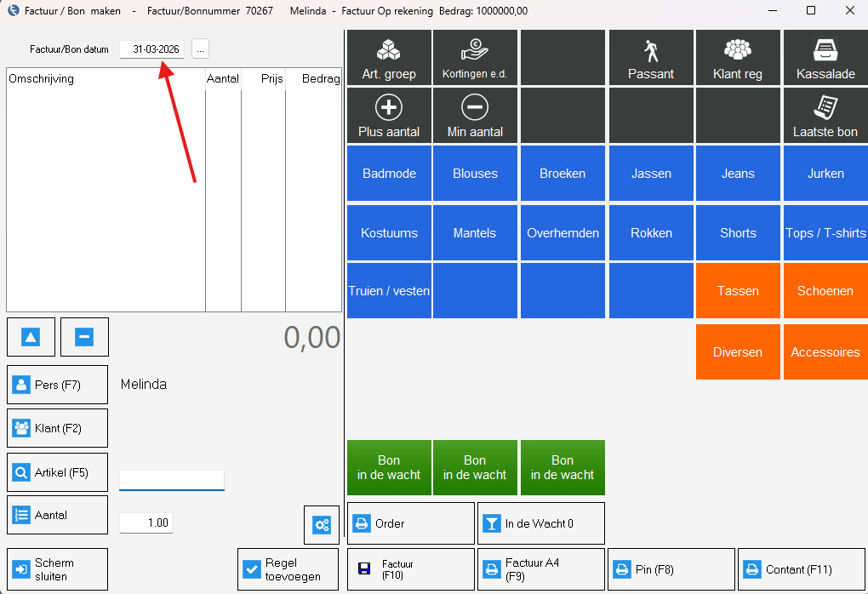Select the Jeans category tile

pos(738,174)
